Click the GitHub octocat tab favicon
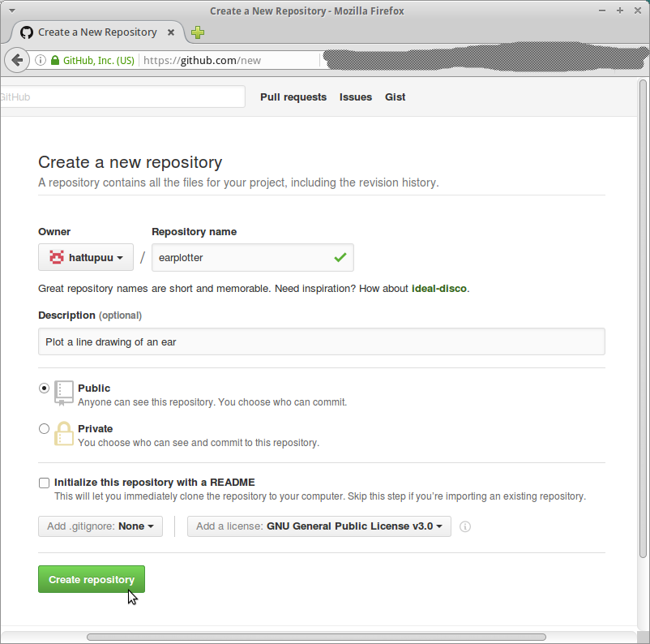The image size is (650, 644). pyautogui.click(x=27, y=32)
